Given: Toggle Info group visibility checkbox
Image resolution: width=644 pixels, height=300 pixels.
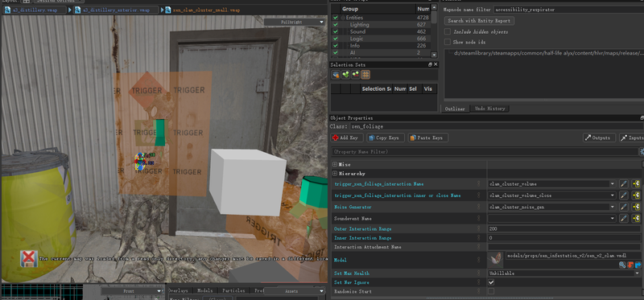Looking at the screenshot, I should click(x=336, y=46).
